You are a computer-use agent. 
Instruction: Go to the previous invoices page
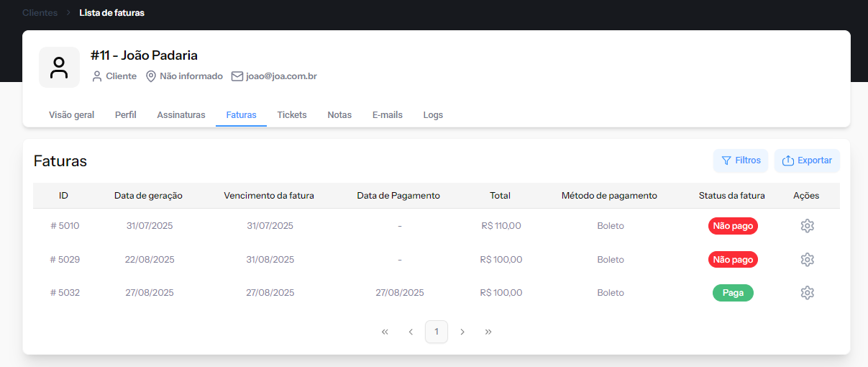411,332
